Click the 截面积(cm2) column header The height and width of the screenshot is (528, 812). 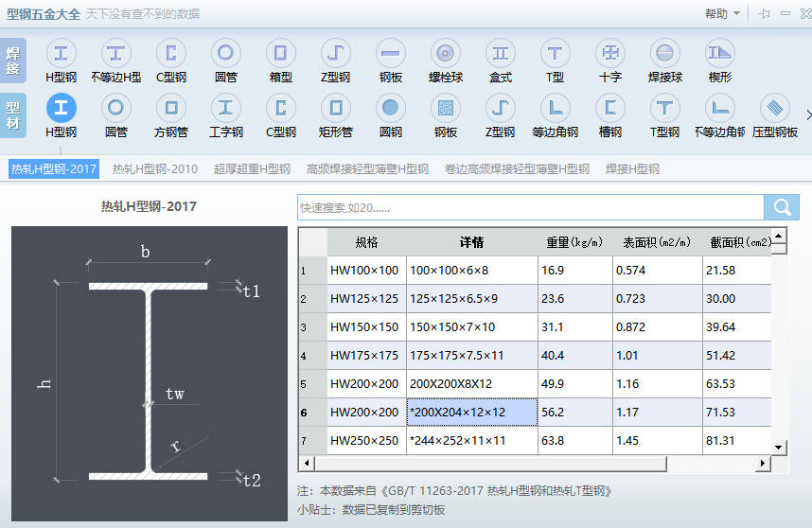[x=737, y=241]
